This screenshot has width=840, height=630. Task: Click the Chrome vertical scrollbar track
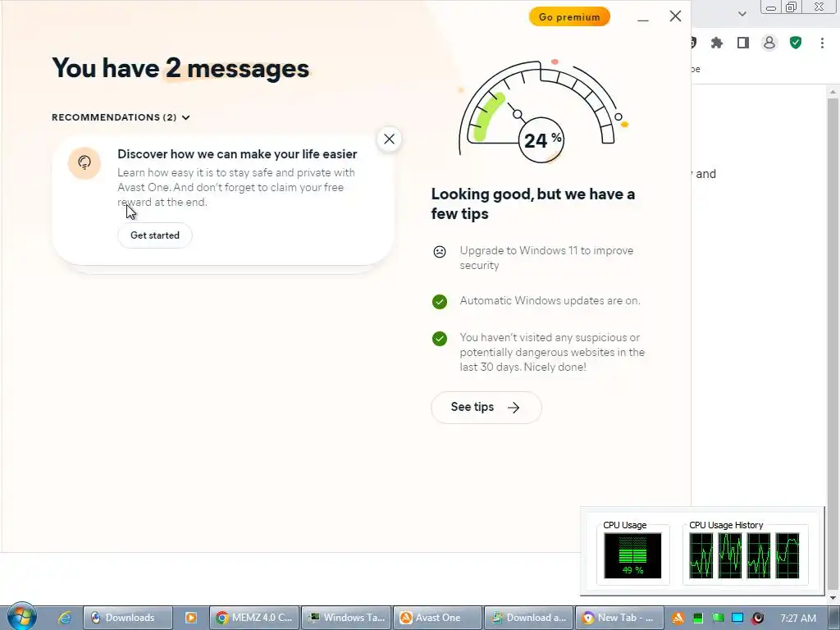click(833, 343)
